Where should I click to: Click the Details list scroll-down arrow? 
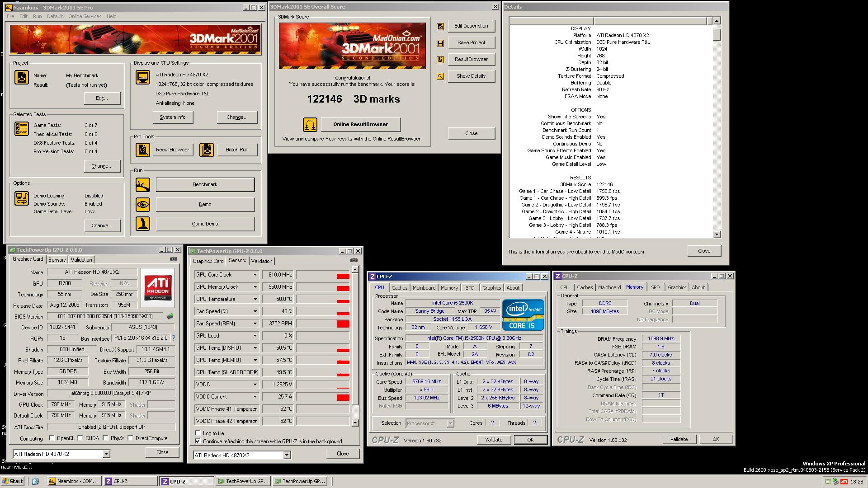(717, 234)
